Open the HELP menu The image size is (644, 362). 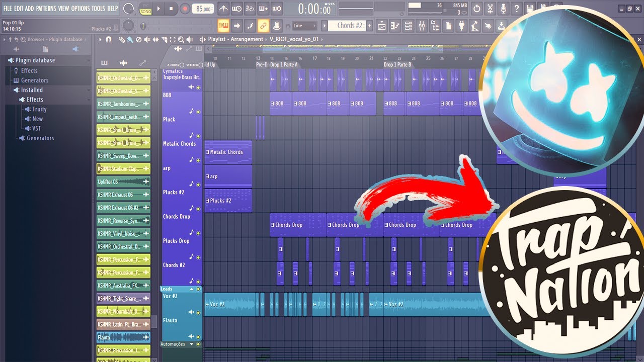(113, 9)
